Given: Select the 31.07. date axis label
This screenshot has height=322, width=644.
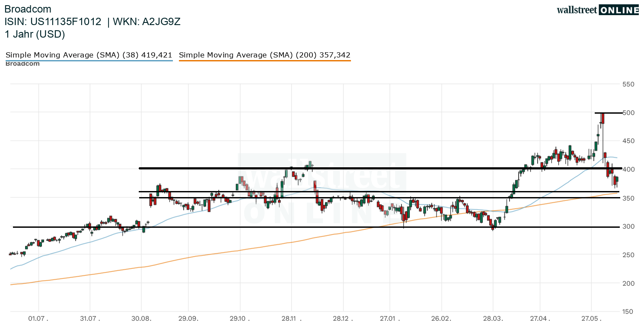Looking at the screenshot, I should click(x=90, y=318).
